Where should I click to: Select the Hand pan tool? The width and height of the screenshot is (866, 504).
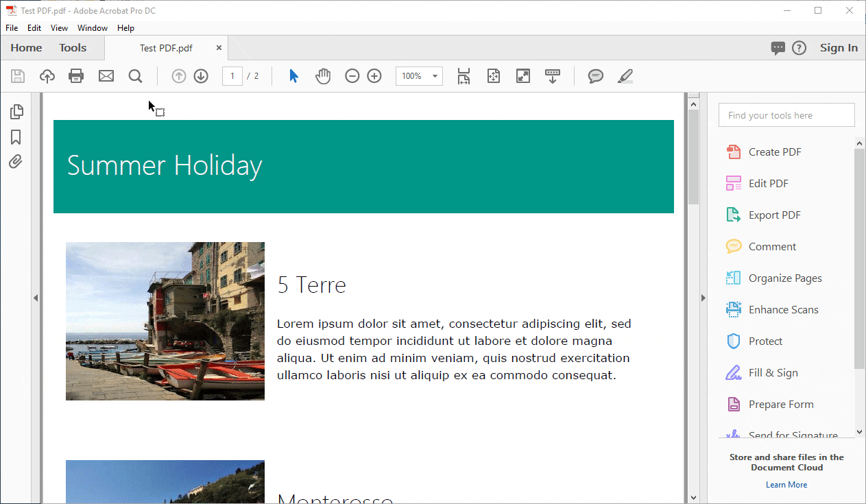point(323,76)
